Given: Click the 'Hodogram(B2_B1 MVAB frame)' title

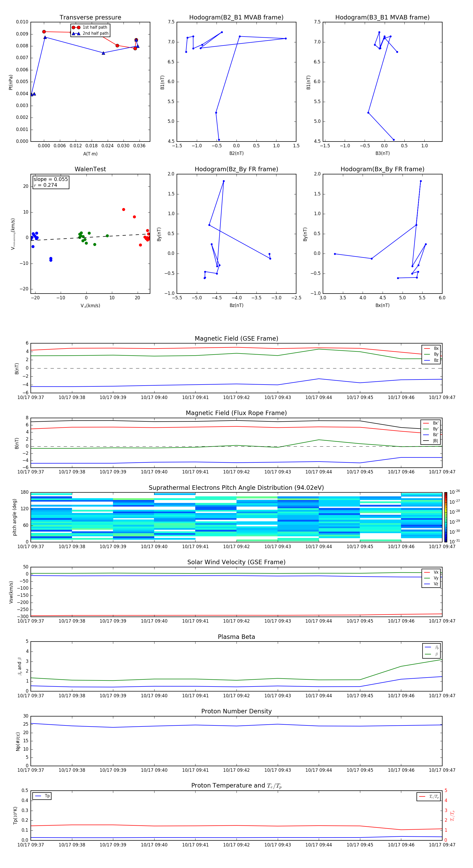Looking at the screenshot, I should (x=236, y=18).
